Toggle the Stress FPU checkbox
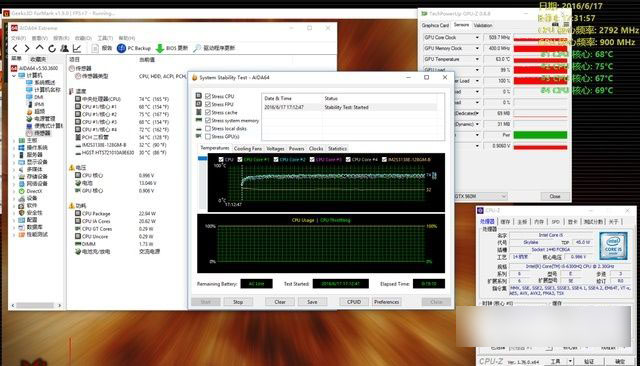The height and width of the screenshot is (366, 640). coord(208,104)
